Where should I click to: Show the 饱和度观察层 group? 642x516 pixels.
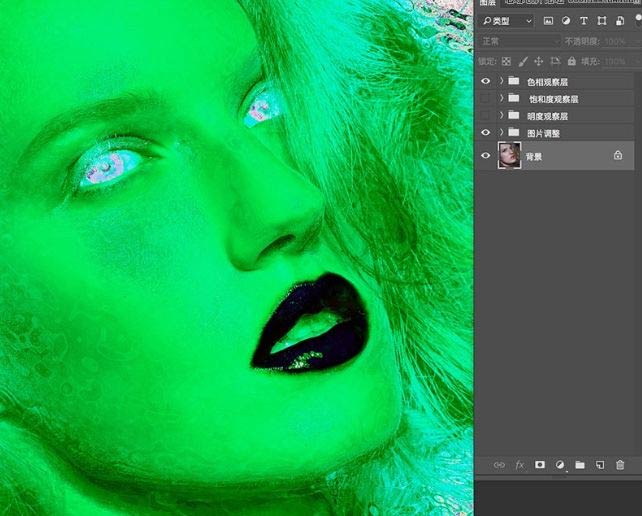click(486, 99)
